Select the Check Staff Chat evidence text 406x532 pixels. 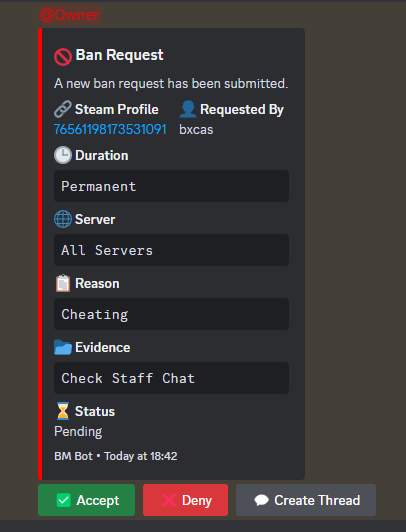(x=128, y=378)
